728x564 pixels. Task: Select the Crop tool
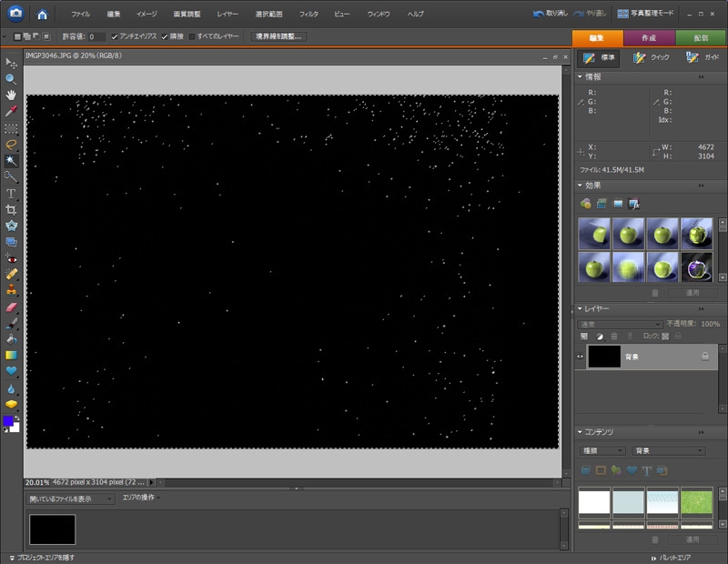[x=11, y=209]
